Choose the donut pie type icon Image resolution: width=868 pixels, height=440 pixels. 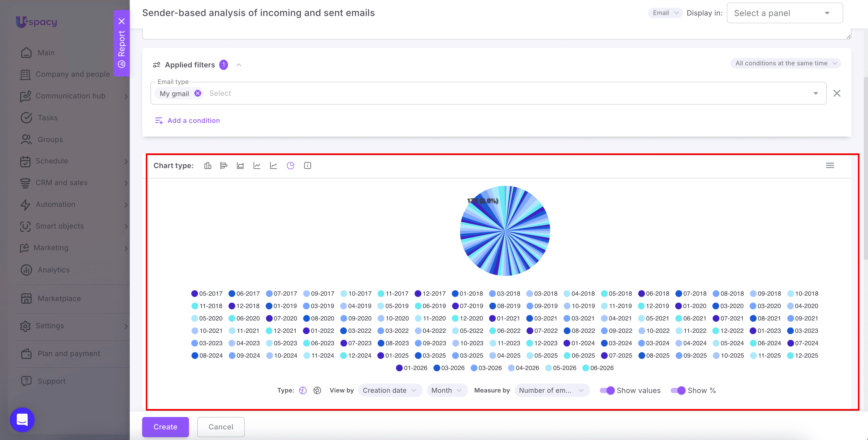point(317,390)
